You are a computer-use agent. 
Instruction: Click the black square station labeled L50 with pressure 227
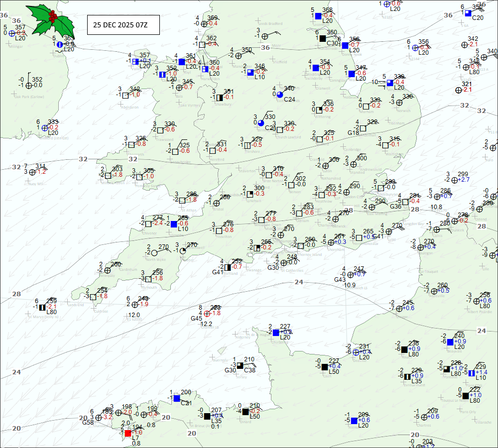[x=325, y=367]
